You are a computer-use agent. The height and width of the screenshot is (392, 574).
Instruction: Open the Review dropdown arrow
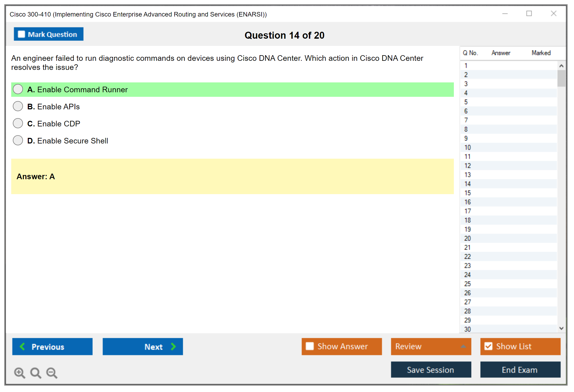[463, 346]
